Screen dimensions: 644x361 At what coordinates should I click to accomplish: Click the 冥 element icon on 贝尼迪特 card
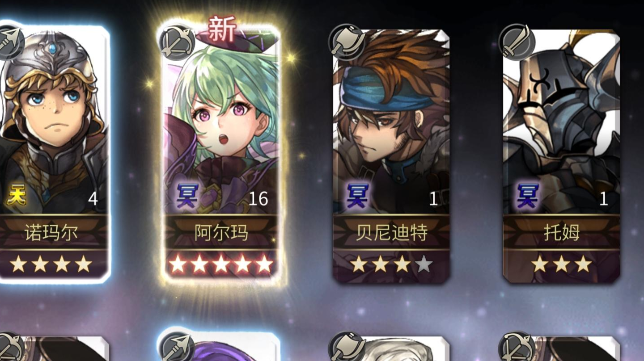356,197
